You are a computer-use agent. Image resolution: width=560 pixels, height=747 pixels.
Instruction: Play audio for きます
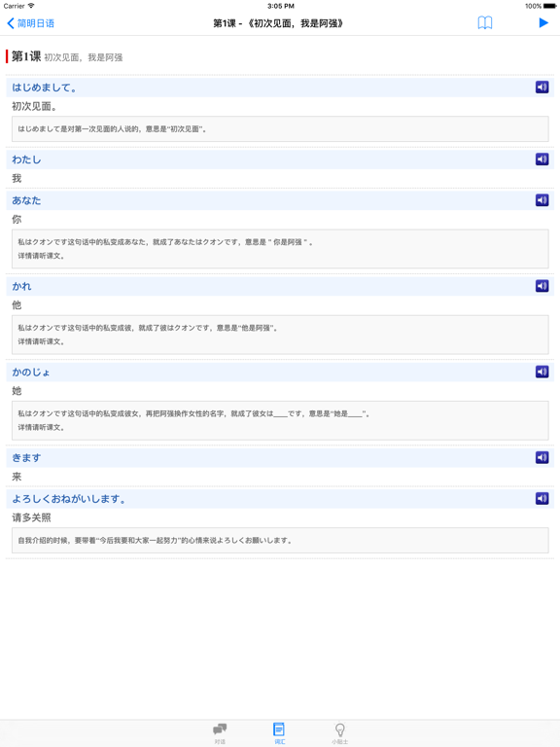[542, 457]
